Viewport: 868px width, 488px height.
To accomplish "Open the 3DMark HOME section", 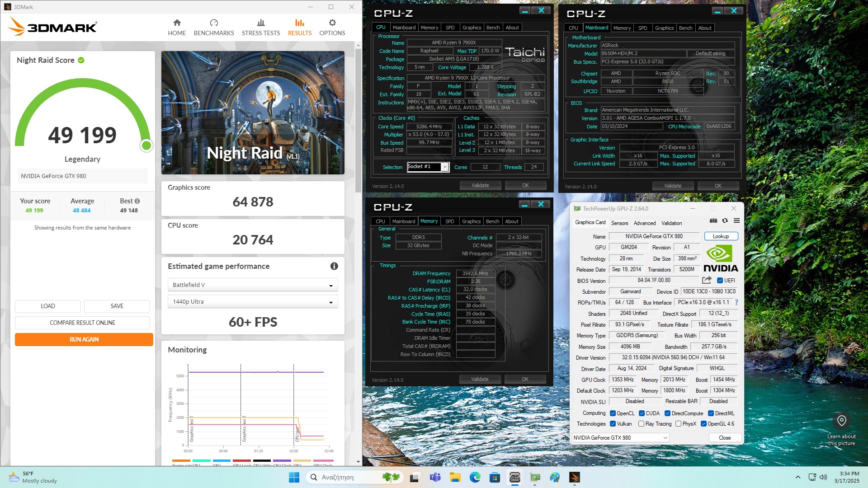I will tap(177, 28).
